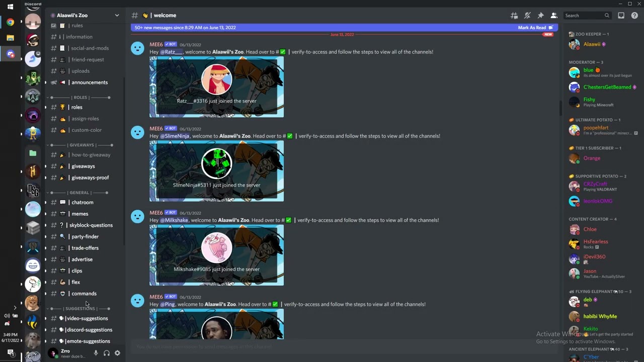Viewport: 644px width, 362px height.
Task: Toggle channel notification mute bell
Action: (527, 16)
